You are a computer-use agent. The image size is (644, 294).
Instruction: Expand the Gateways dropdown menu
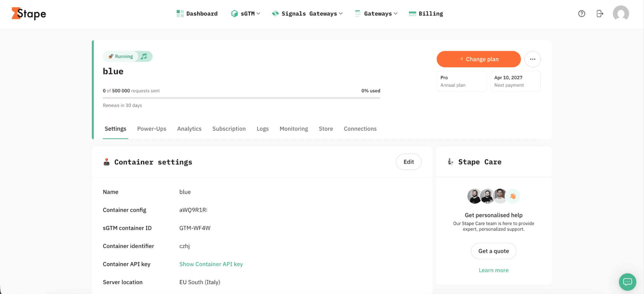click(376, 14)
